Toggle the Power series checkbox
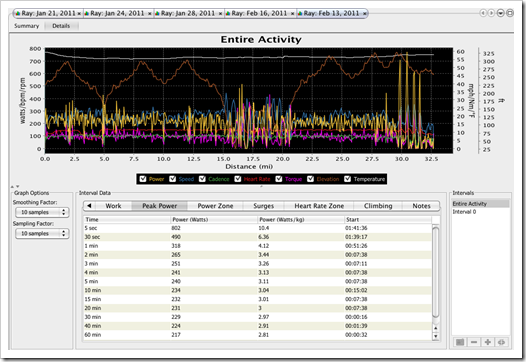526x362 pixels. click(143, 179)
